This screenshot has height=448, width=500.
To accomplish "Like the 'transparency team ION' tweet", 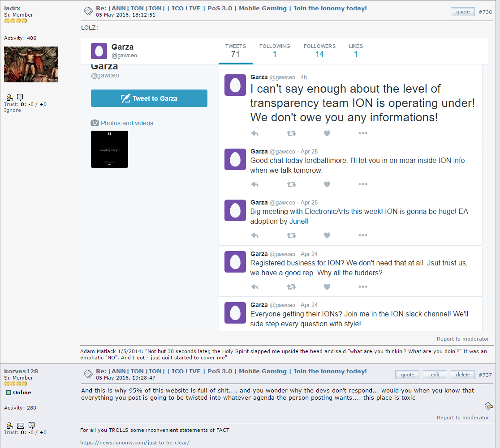I will (x=327, y=133).
